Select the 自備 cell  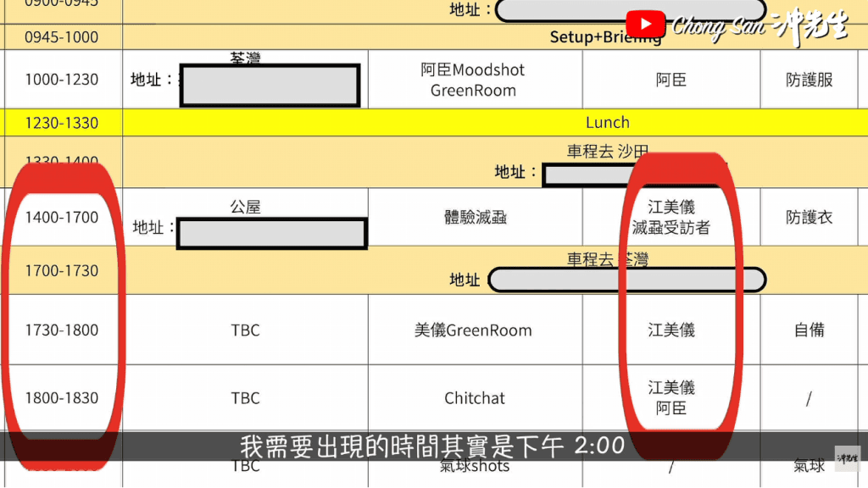(809, 330)
